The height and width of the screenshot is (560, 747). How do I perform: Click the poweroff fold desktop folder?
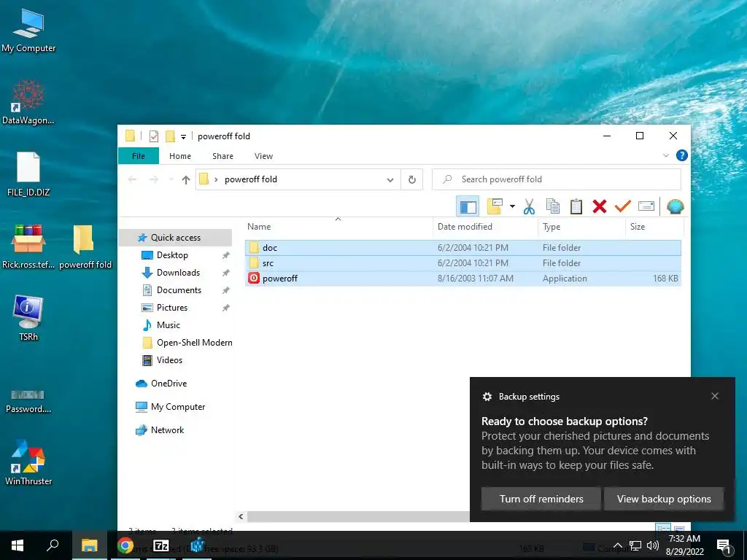pyautogui.click(x=85, y=246)
